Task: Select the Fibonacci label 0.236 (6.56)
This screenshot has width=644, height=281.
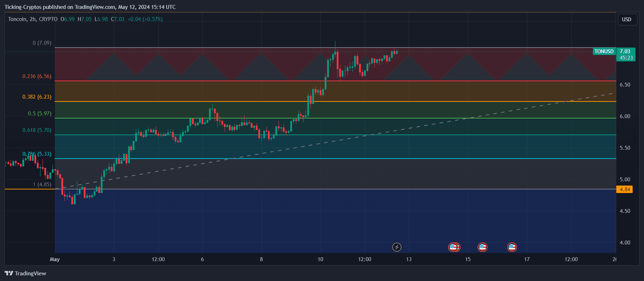Action: [x=37, y=76]
